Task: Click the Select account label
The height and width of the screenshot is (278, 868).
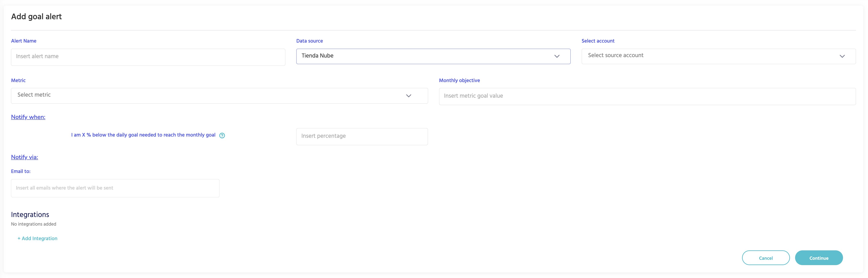Action: (x=598, y=41)
